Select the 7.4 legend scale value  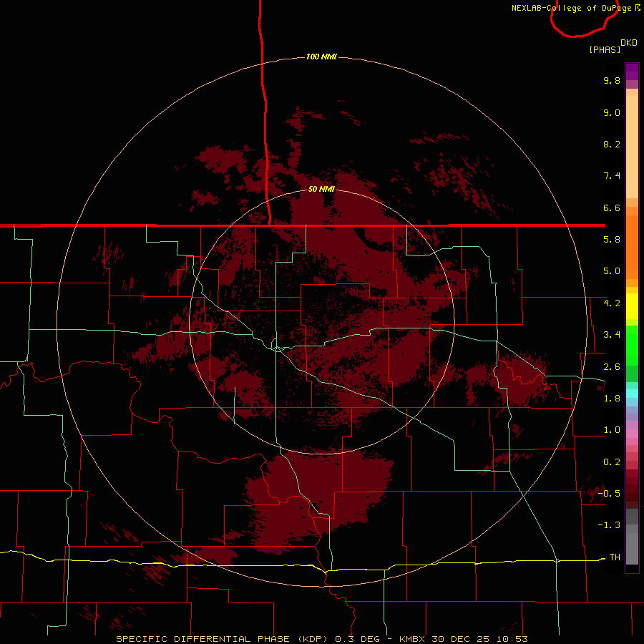[612, 176]
